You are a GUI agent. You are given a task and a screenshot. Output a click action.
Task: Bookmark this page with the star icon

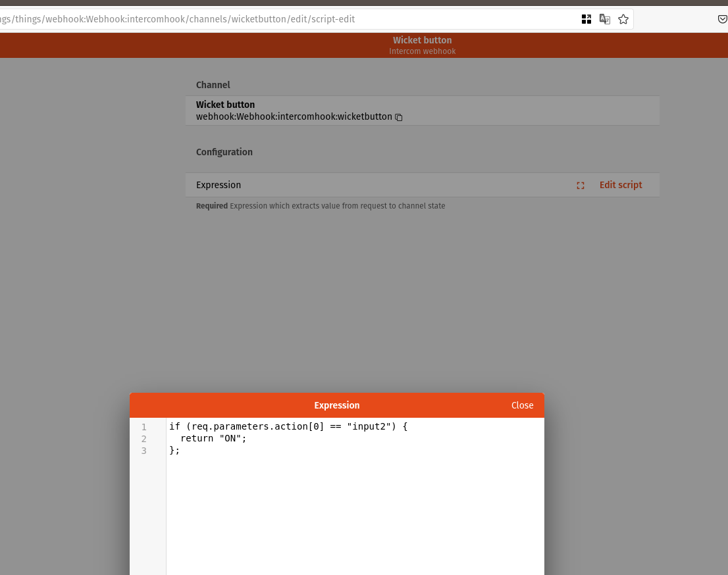pos(623,19)
